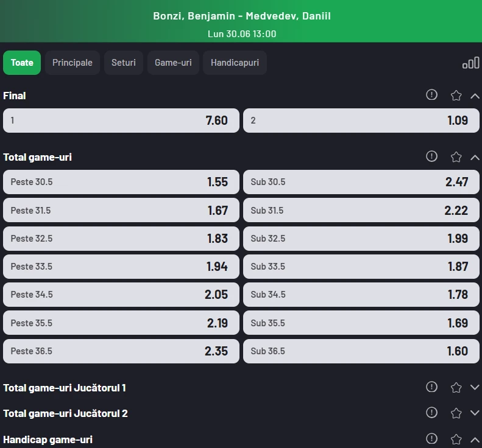Favorite the Final market star
Viewport: 482px width, 448px height.
pos(456,95)
